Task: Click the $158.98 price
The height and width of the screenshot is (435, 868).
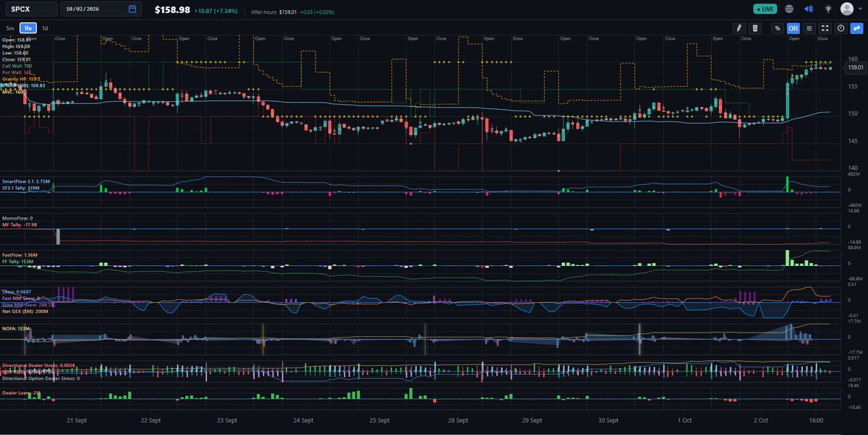Action: tap(172, 10)
